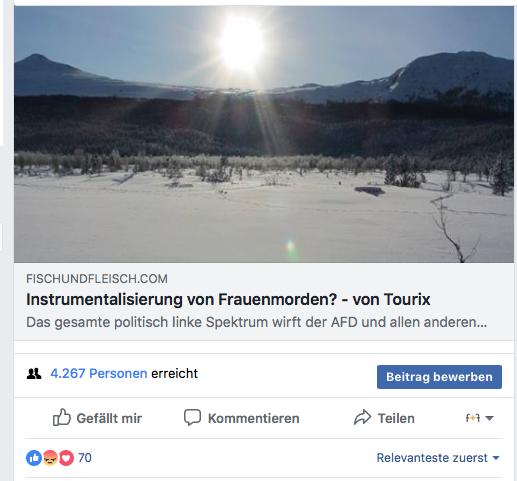The image size is (517, 481).
Task: Open the 4.267 Personen reach link
Action: (99, 373)
